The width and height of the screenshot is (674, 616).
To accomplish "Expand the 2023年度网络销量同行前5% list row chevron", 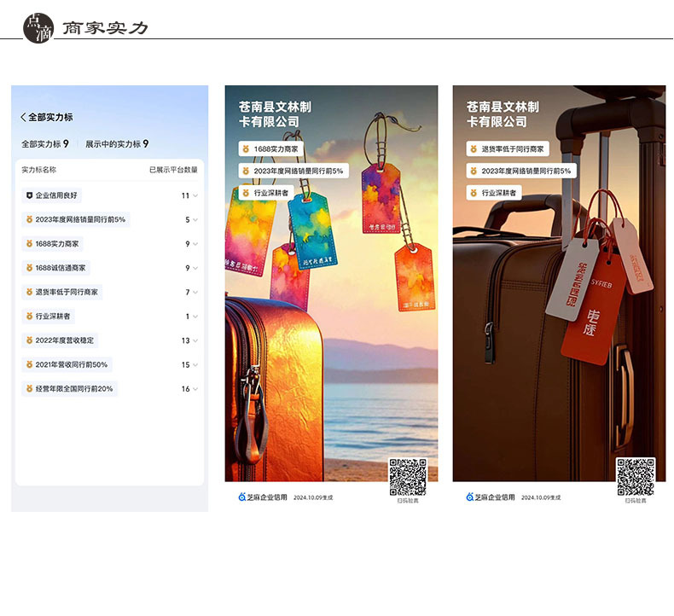I will (x=195, y=219).
